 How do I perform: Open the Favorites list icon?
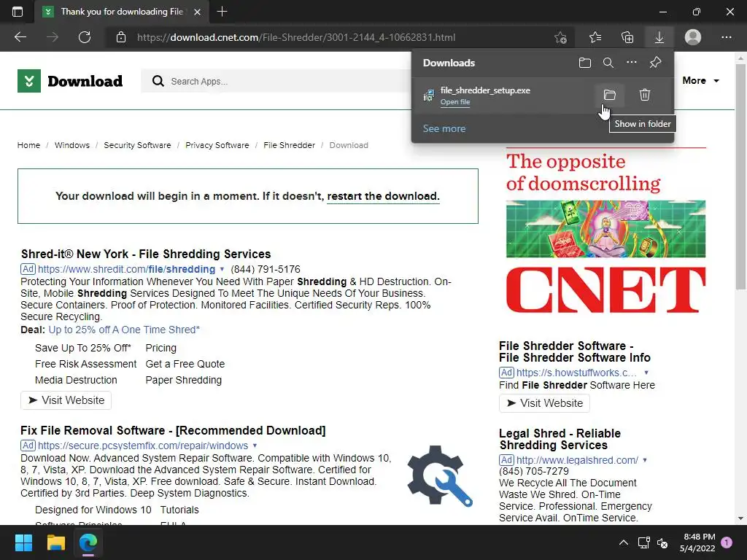point(595,37)
